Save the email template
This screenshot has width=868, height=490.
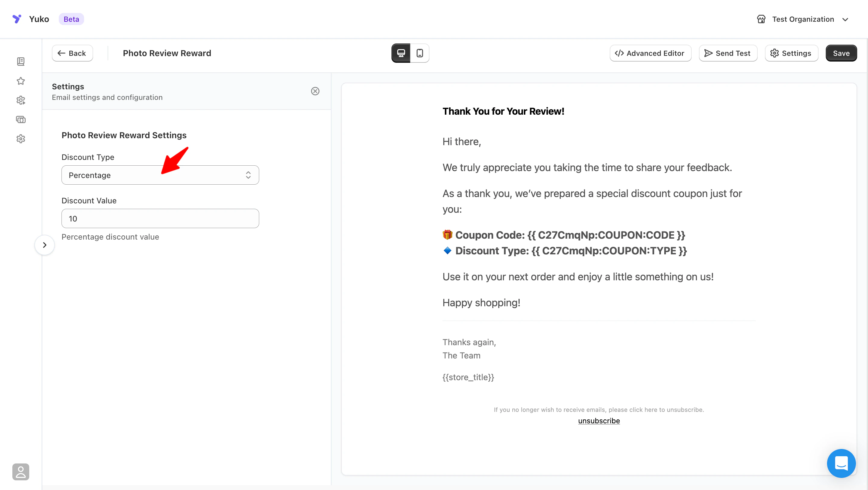(841, 53)
